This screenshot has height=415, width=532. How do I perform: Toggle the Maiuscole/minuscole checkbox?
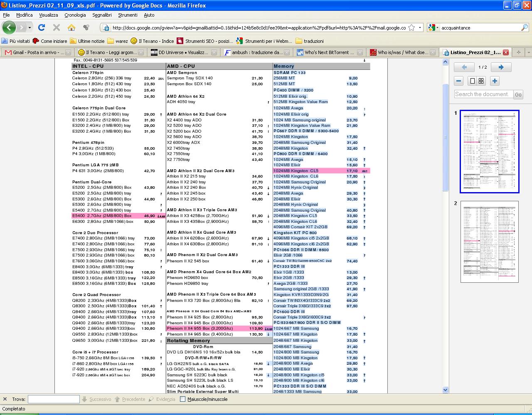(182, 399)
